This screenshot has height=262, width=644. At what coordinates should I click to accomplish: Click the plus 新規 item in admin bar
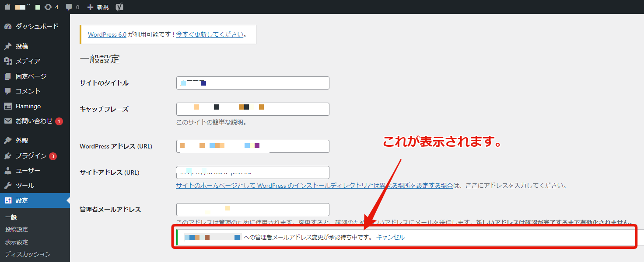(98, 7)
